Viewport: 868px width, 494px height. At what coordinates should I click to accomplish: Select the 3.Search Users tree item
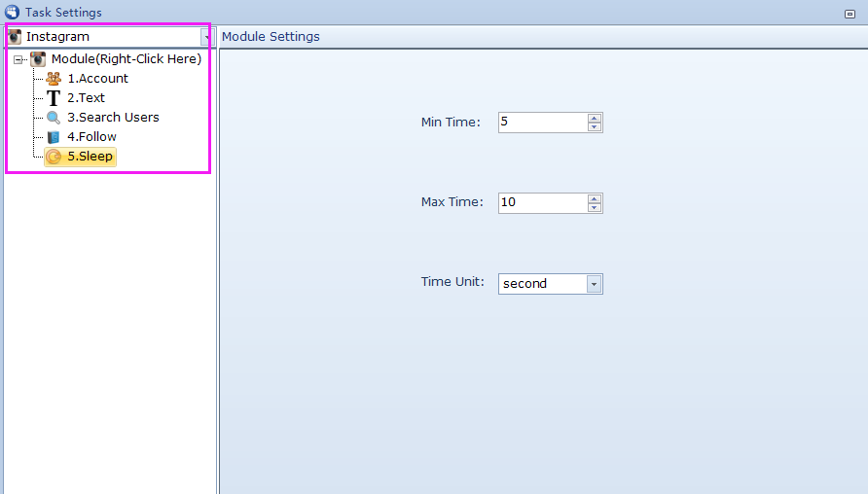coord(113,118)
